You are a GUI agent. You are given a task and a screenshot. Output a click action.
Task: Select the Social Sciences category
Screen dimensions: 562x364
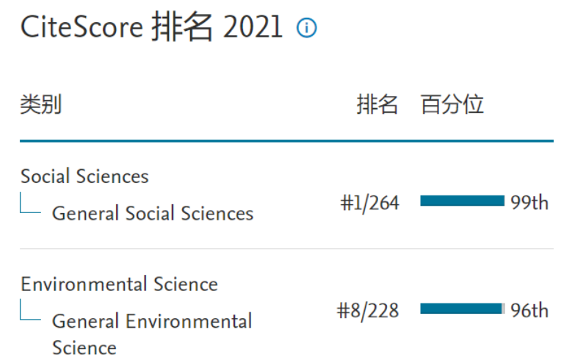(85, 176)
